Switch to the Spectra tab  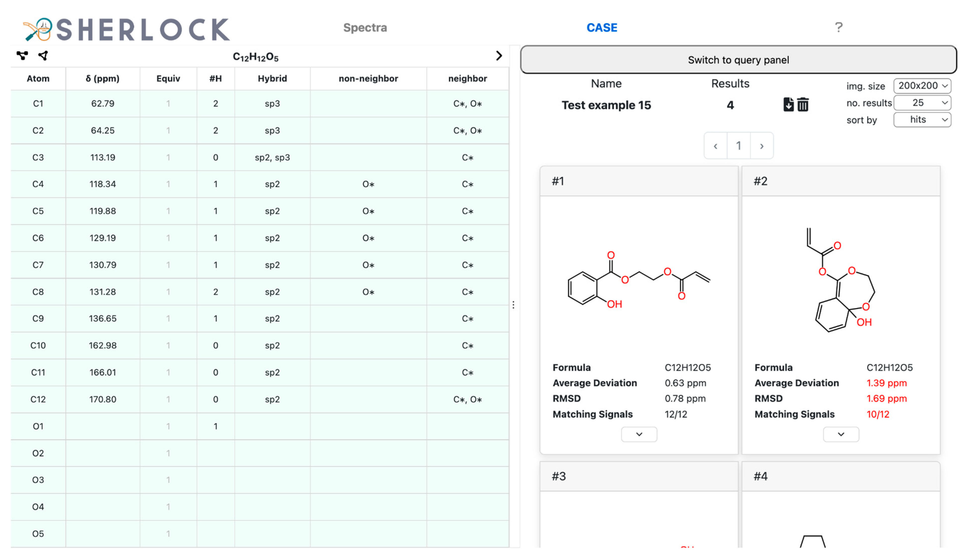click(365, 27)
